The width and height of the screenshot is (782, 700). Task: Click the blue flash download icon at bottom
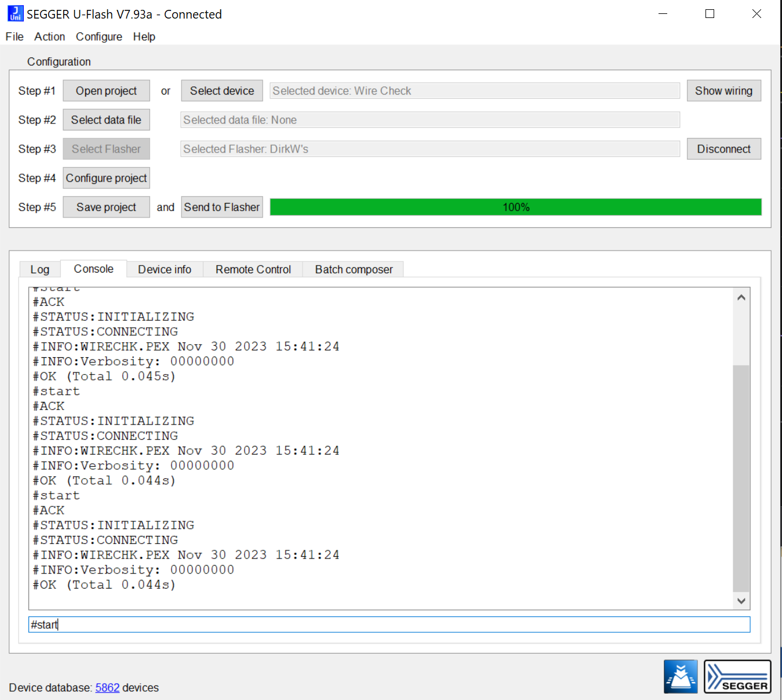[x=681, y=676]
